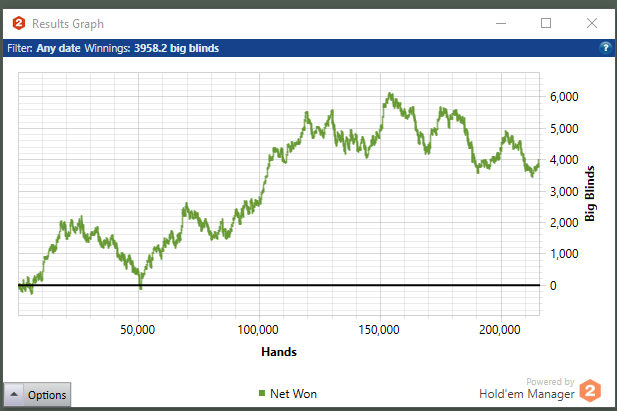Click the 3,000 y-axis label
Image resolution: width=617 pixels, height=411 pixels.
click(564, 192)
